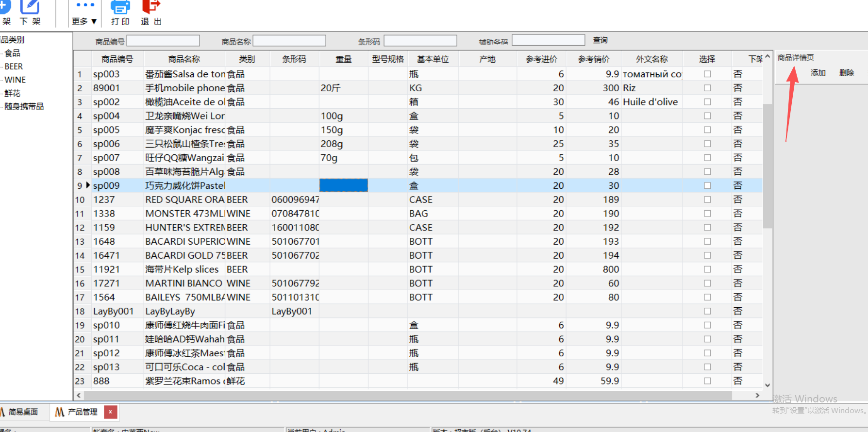Toggle the checkbox for item 888
This screenshot has height=432, width=868.
tap(707, 381)
